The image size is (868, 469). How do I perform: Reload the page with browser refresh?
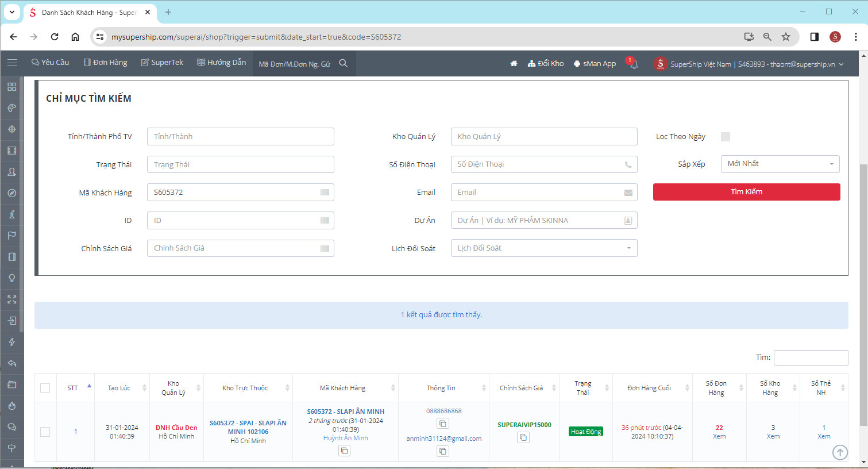point(55,37)
